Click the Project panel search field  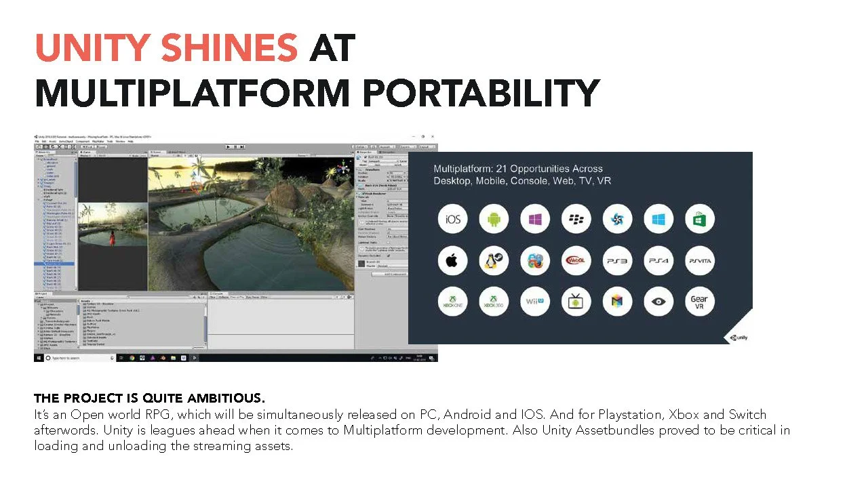coord(159,297)
